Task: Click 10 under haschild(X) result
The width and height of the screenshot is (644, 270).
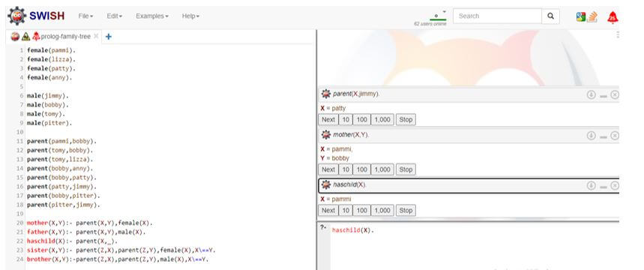Action: (346, 211)
